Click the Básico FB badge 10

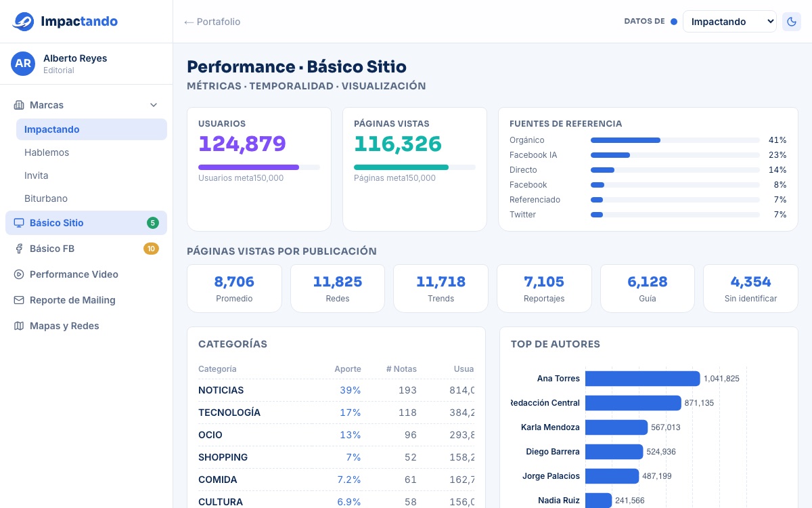[x=151, y=249]
